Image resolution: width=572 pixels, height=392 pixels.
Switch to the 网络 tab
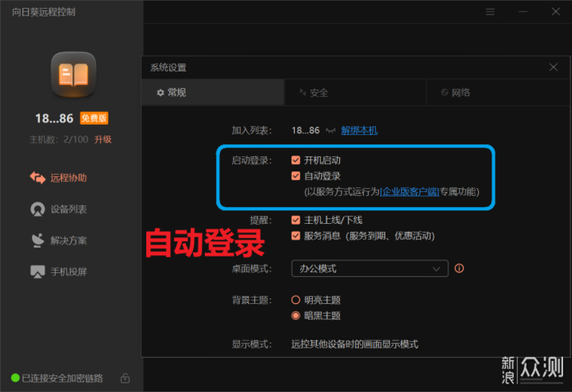(498, 92)
